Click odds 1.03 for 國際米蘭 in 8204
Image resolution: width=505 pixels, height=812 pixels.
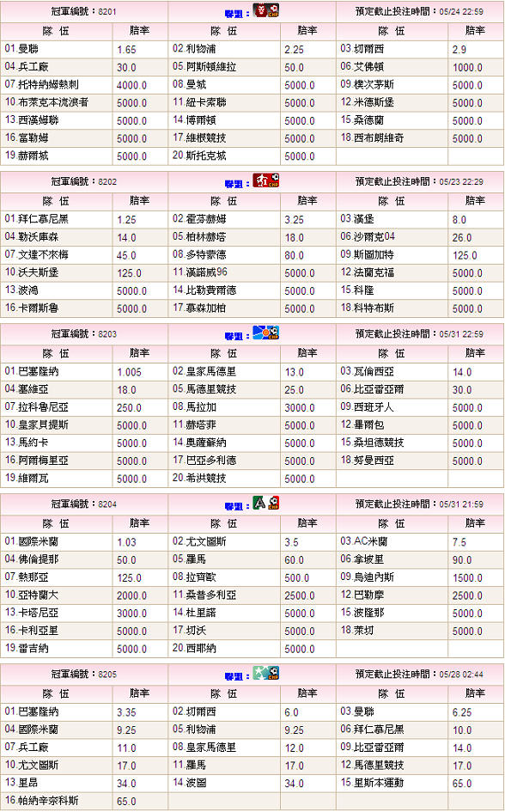(x=127, y=542)
